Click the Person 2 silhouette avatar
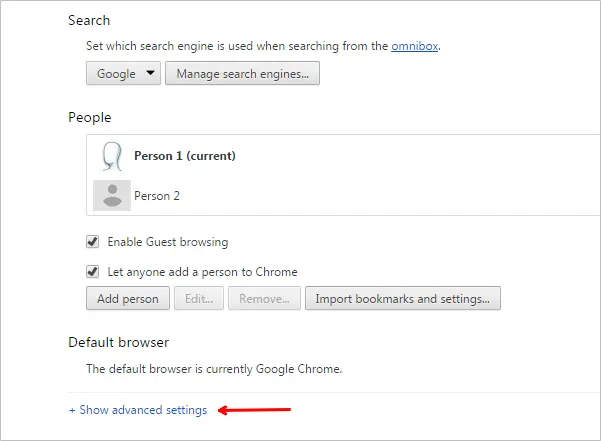Image resolution: width=601 pixels, height=441 pixels. point(112,195)
